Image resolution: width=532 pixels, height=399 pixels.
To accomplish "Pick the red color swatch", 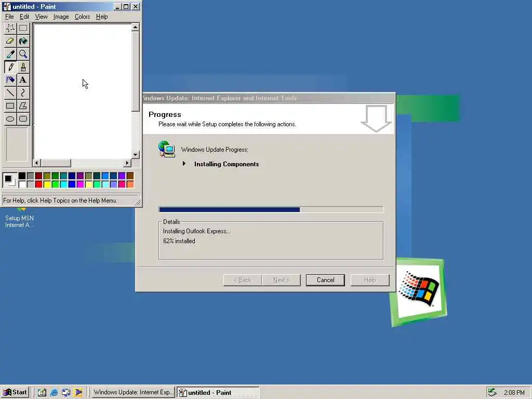I will (x=38, y=184).
